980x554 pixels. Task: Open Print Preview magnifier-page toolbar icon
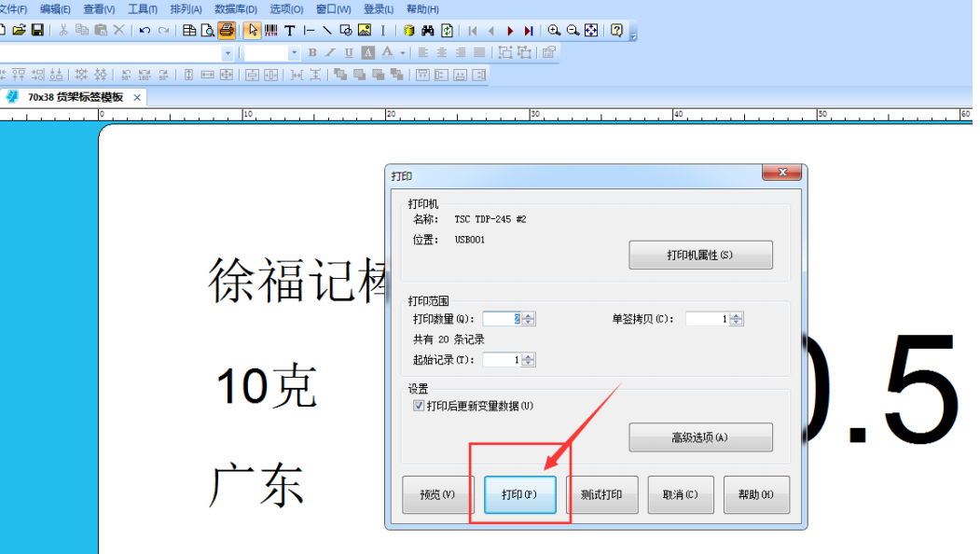[x=208, y=30]
